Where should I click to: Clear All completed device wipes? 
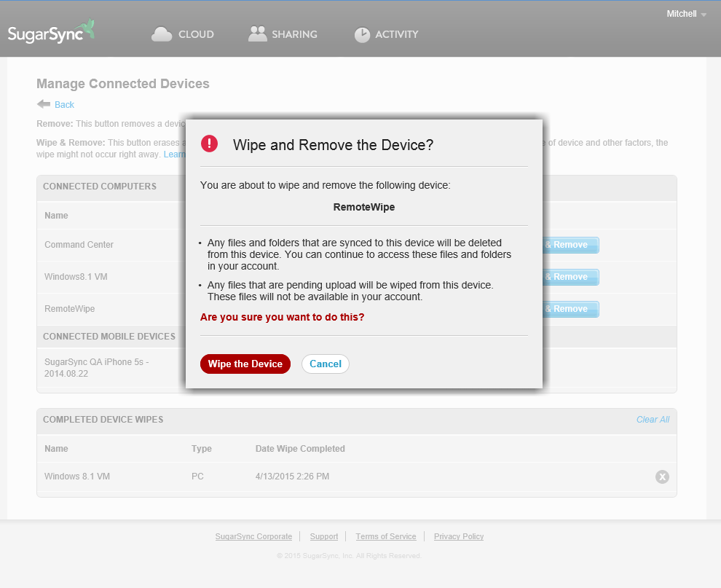coord(653,419)
